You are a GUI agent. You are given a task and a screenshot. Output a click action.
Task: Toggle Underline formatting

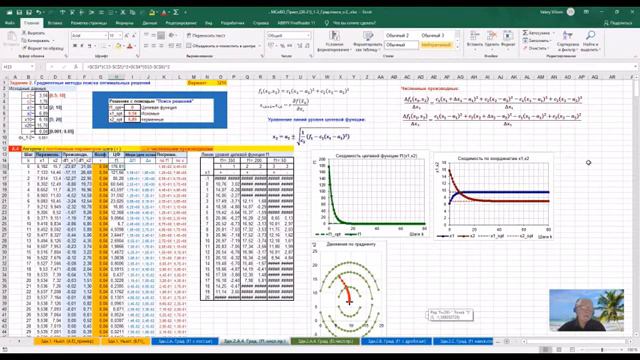(x=89, y=46)
